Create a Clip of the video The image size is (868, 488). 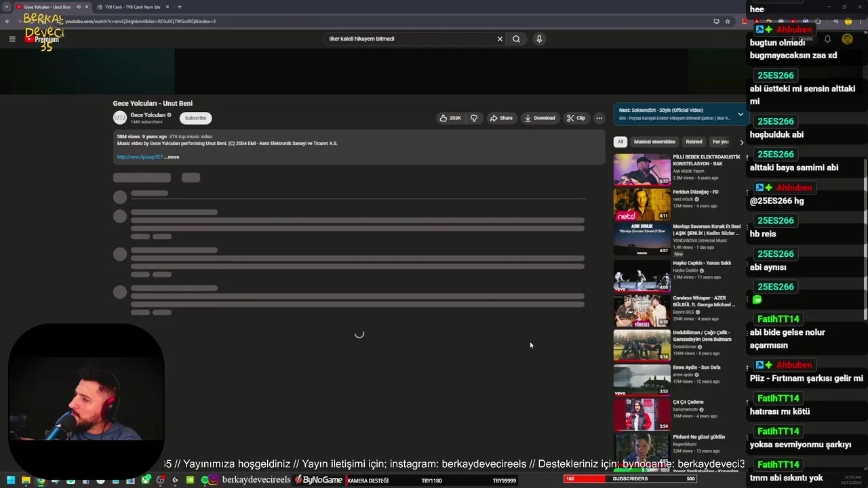click(576, 118)
